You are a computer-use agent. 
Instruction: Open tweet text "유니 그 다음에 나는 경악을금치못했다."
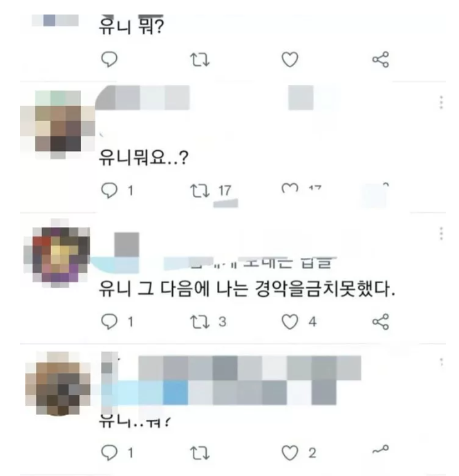247,289
